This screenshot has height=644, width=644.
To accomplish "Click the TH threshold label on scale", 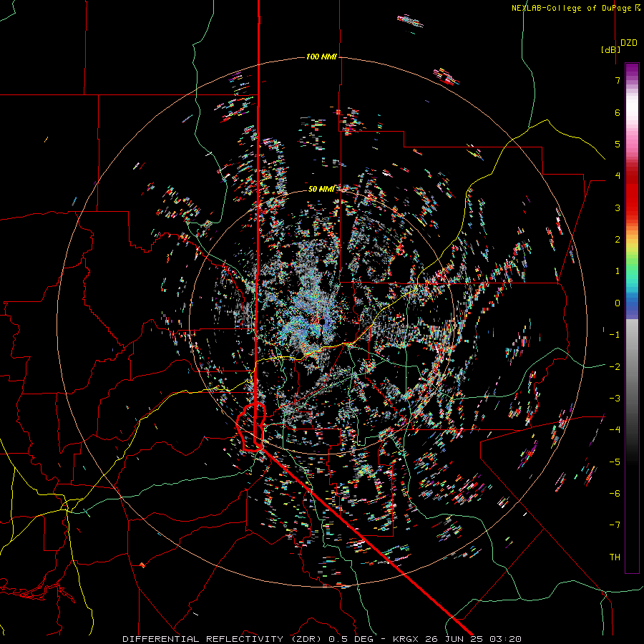I will click(615, 557).
